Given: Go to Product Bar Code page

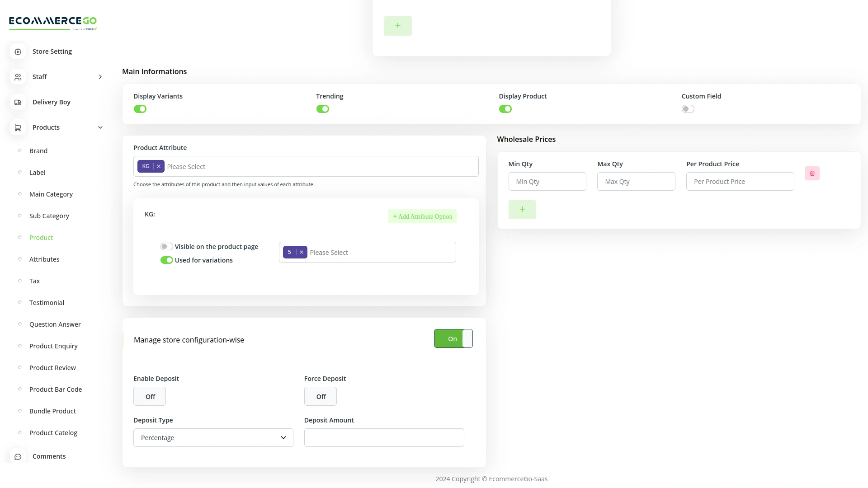Looking at the screenshot, I should pos(56,389).
